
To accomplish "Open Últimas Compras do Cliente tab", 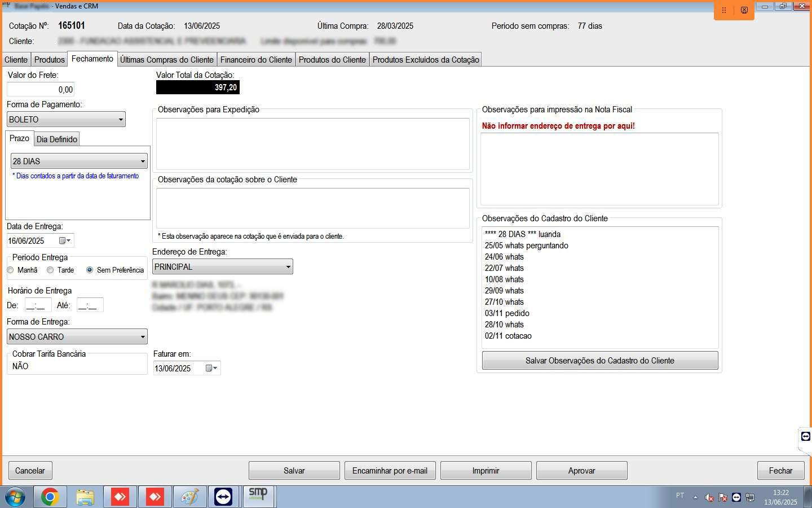I will click(x=167, y=60).
